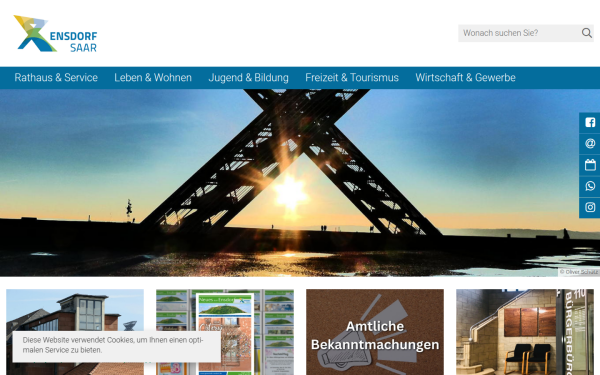The height and width of the screenshot is (375, 600).
Task: Open the Facebook sidebar icon
Action: point(590,122)
